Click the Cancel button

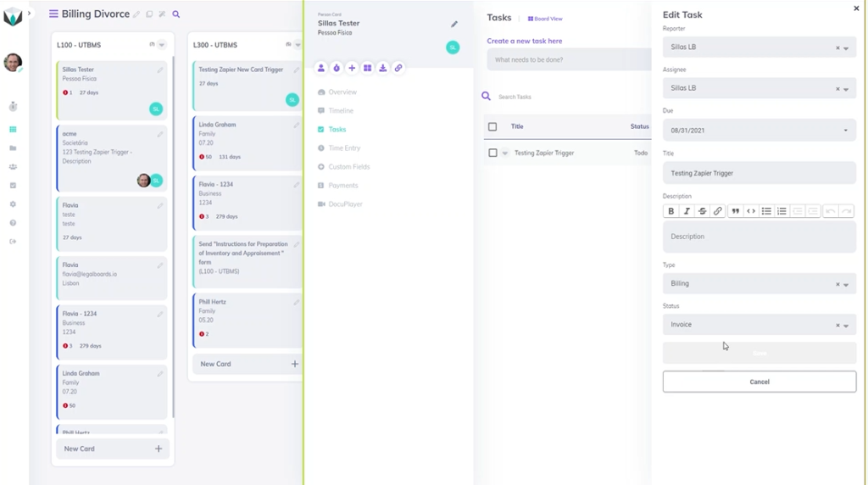[x=759, y=382]
